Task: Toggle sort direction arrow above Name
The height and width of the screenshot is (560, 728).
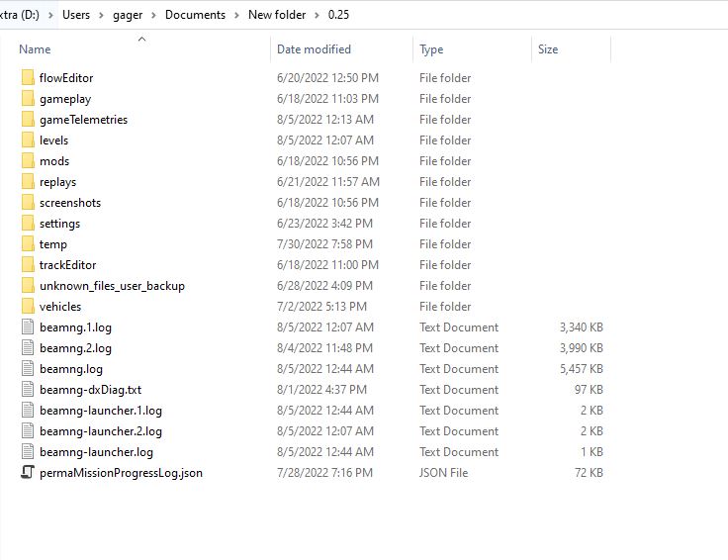Action: click(x=142, y=39)
